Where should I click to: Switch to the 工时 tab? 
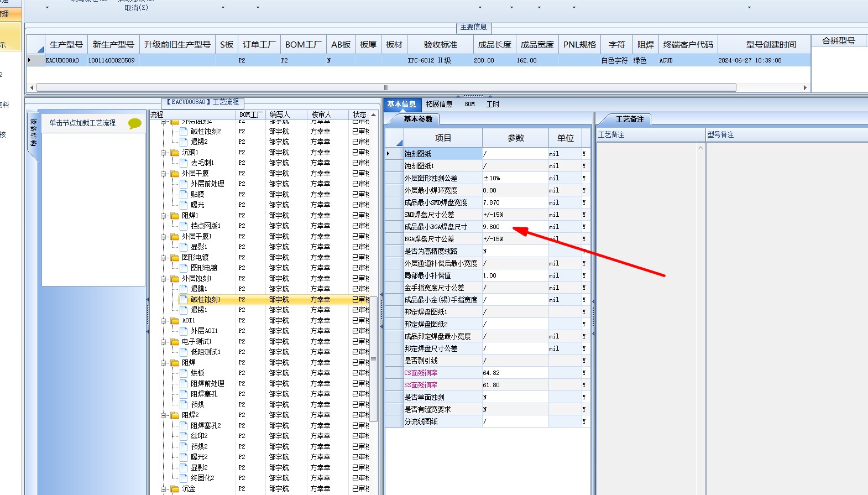click(x=493, y=104)
